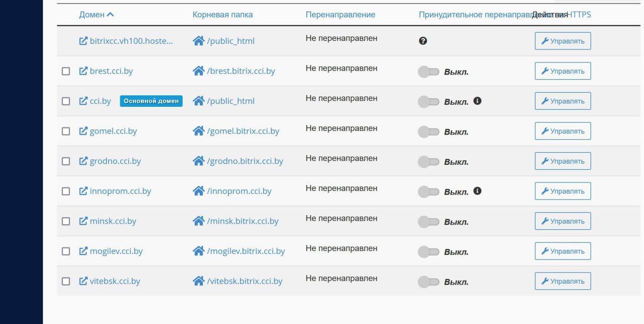Image resolution: width=644 pixels, height=324 pixels.
Task: Toggle force HTTPS redirect for mogilev.cci.by
Action: 429,252
